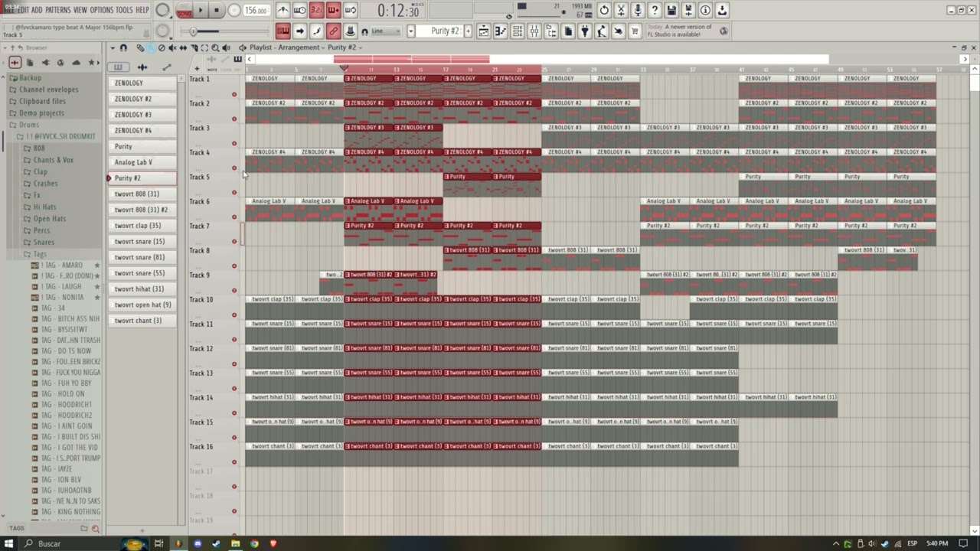The width and height of the screenshot is (980, 551).
Task: Toggle typing keyboard to piano button
Action: pyautogui.click(x=283, y=31)
